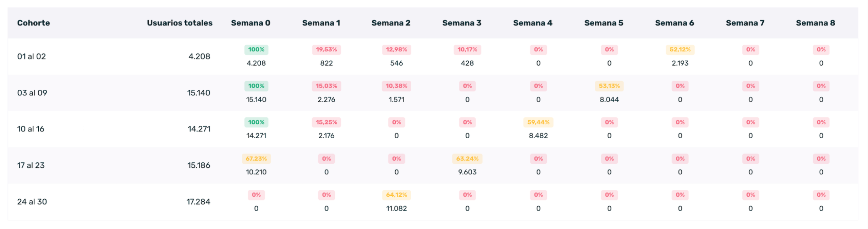Click the 11.082 users count
868x229 pixels.
[396, 208]
